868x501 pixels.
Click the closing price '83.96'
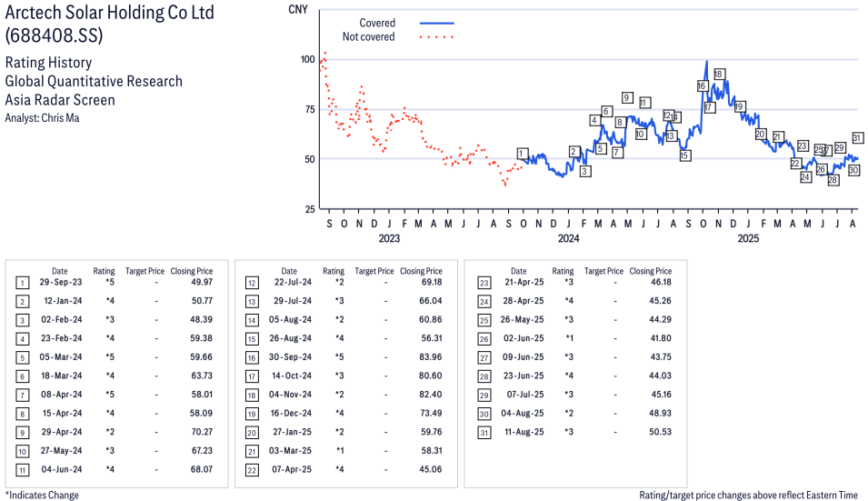pyautogui.click(x=431, y=357)
